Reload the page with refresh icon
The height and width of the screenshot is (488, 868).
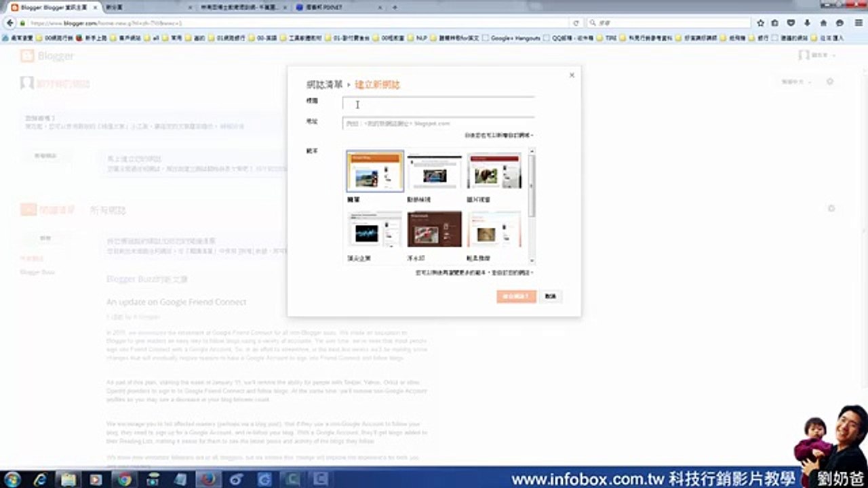(576, 22)
